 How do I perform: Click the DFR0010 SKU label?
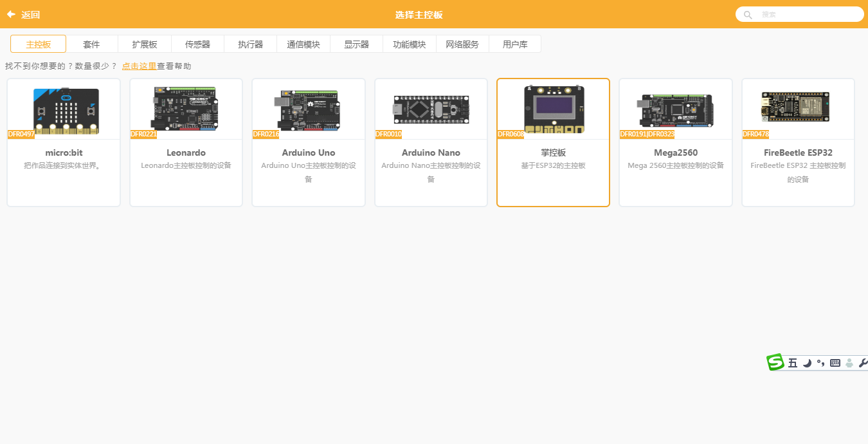pos(389,134)
